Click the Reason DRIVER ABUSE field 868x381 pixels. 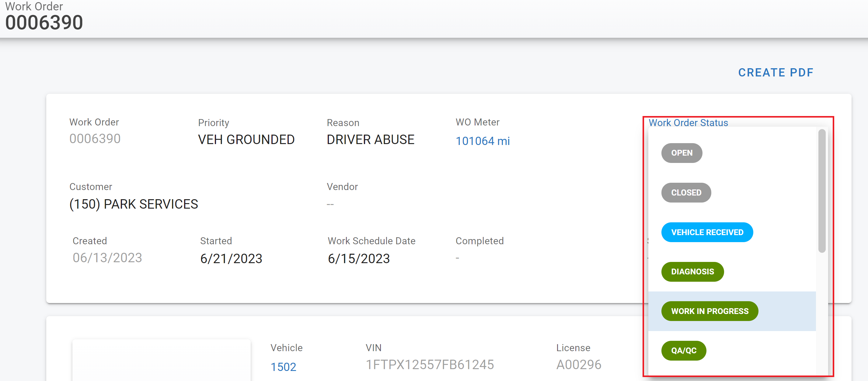pyautogui.click(x=370, y=139)
